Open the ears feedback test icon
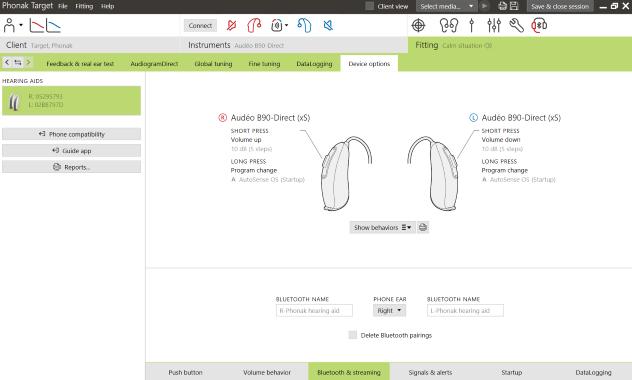Image resolution: width=632 pixels, height=380 pixels. tap(449, 25)
